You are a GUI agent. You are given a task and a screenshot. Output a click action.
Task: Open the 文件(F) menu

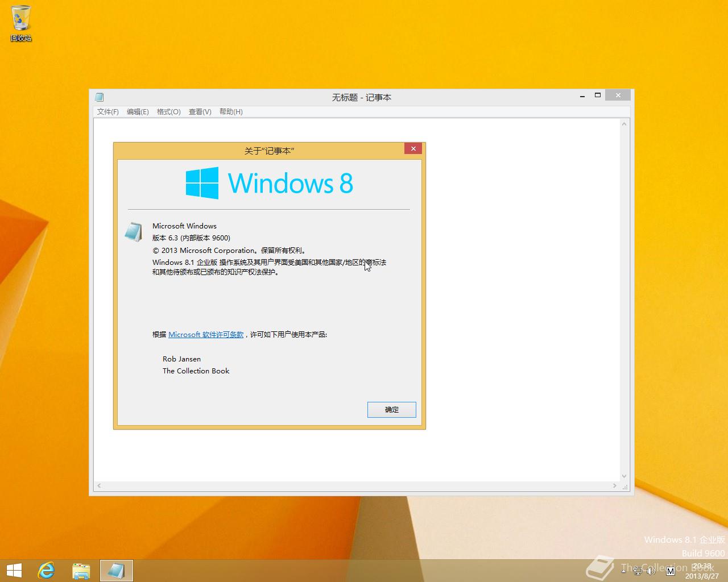coord(108,112)
